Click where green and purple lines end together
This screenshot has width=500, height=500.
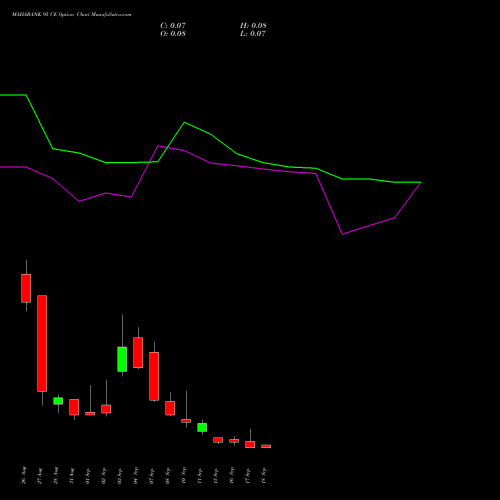pyautogui.click(x=421, y=182)
